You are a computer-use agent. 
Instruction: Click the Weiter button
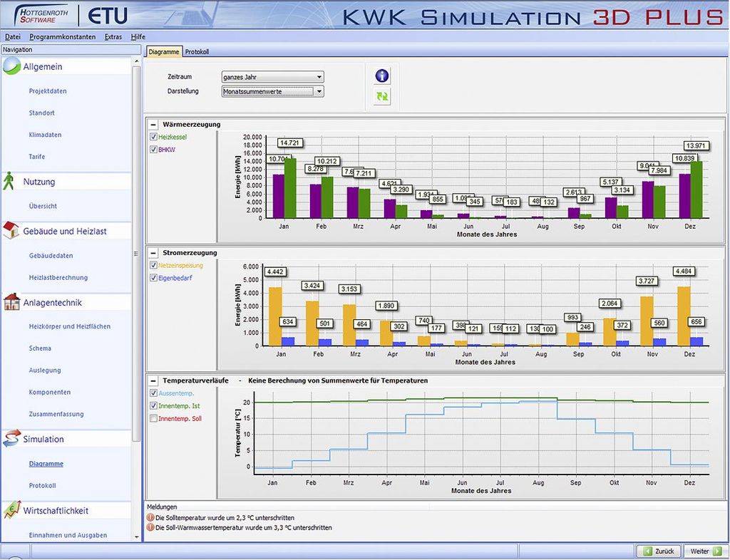pyautogui.click(x=702, y=551)
